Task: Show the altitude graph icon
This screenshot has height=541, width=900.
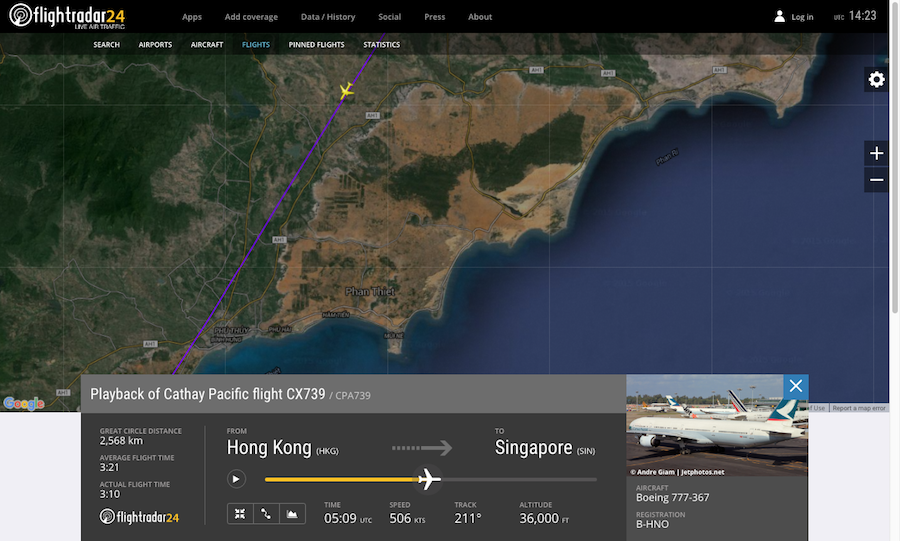Action: 292,513
